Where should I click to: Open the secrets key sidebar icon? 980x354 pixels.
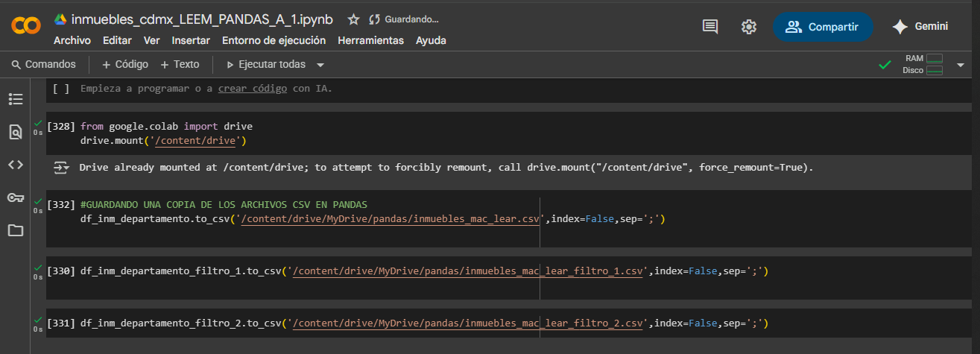15,197
